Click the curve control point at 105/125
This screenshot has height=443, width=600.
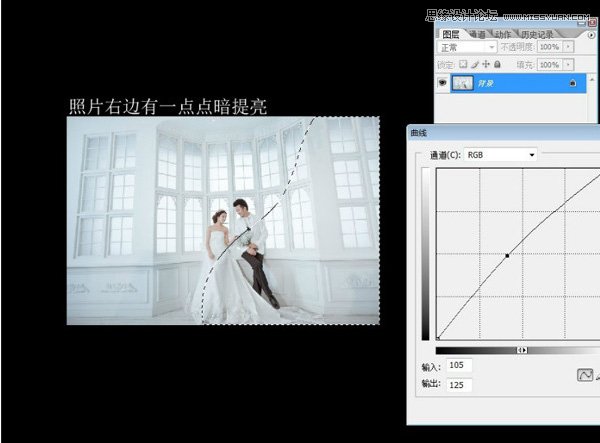tap(507, 256)
